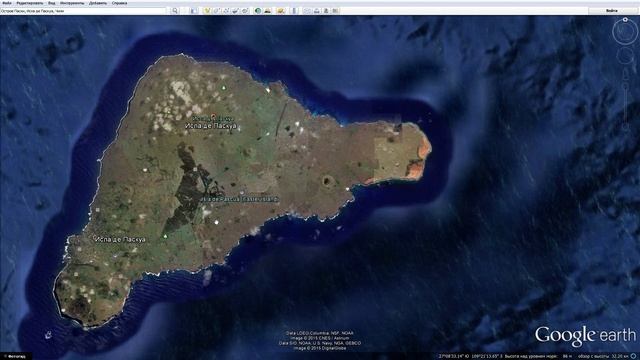Select the yellow Add Placemark pin icon
This screenshot has height=360, width=640.
pos(207,11)
